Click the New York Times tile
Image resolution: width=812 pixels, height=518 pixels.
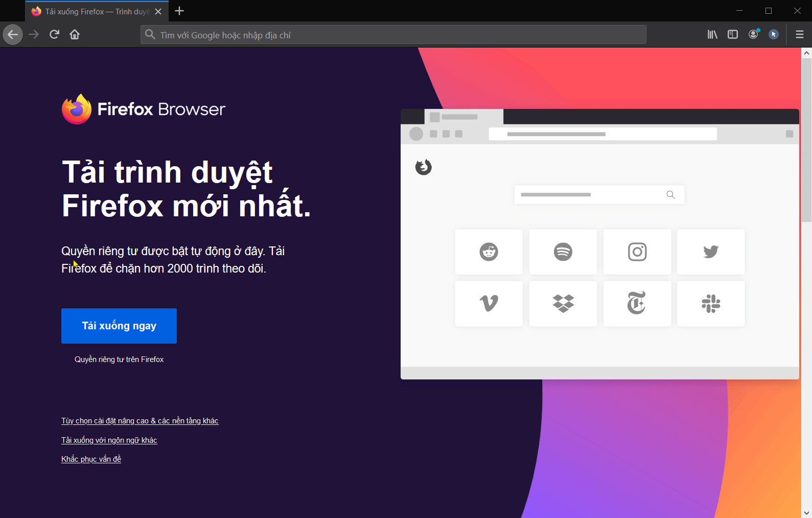pos(637,303)
